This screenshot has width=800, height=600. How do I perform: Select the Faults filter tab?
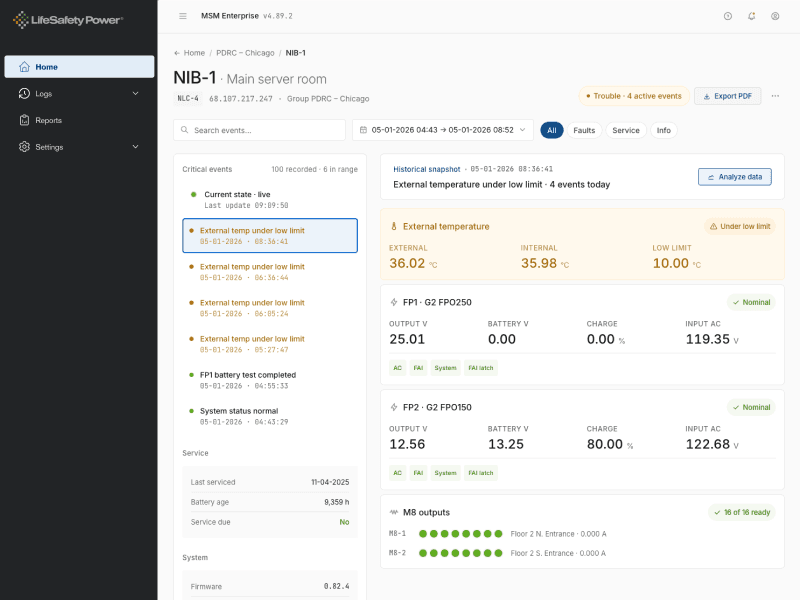[x=584, y=131]
